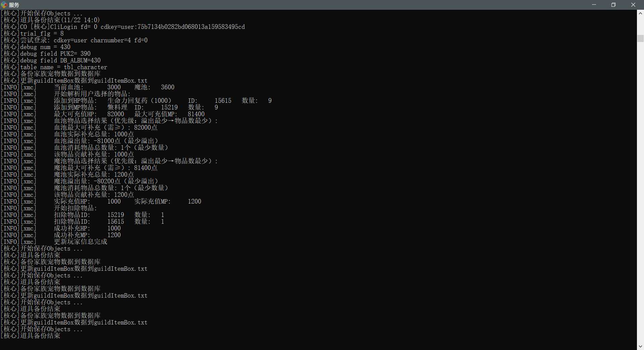Click the 道具备份结束(11/22 14:0) line
The image size is (644, 350).
click(x=50, y=20)
